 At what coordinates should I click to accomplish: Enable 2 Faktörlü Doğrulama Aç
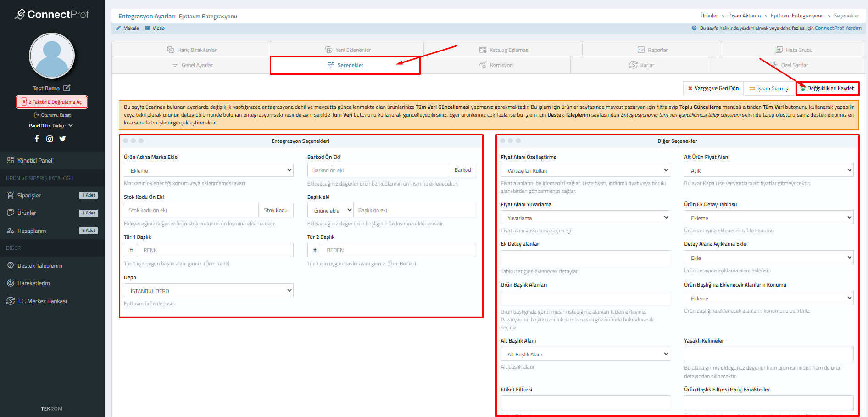click(x=52, y=102)
